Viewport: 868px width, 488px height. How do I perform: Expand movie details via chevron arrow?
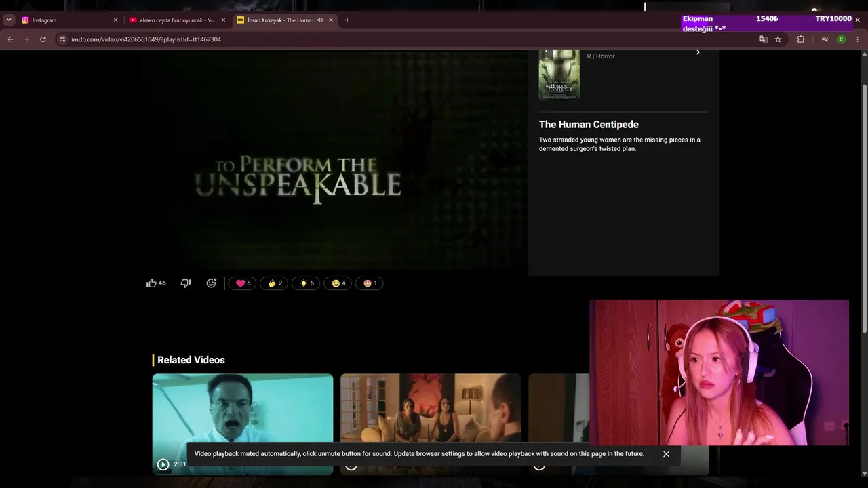698,52
